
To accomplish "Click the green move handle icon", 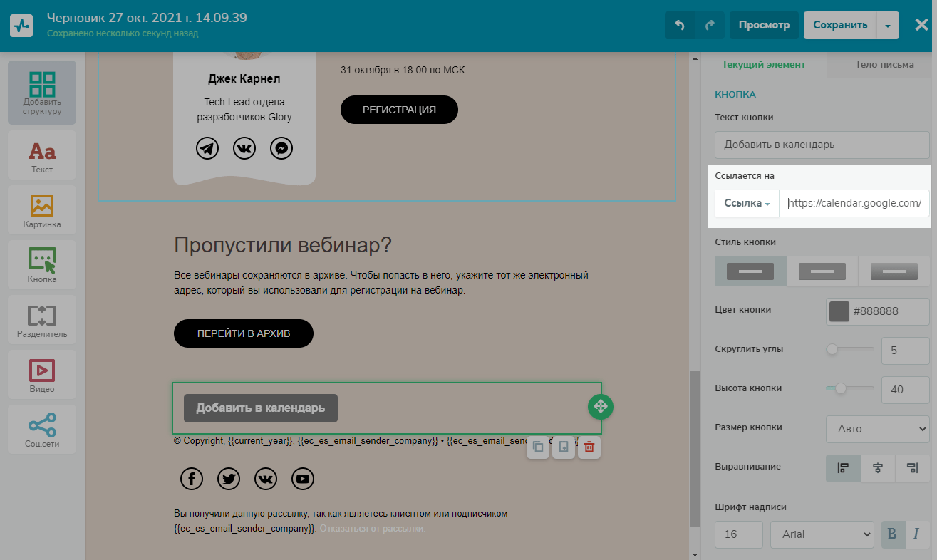I will [x=600, y=407].
